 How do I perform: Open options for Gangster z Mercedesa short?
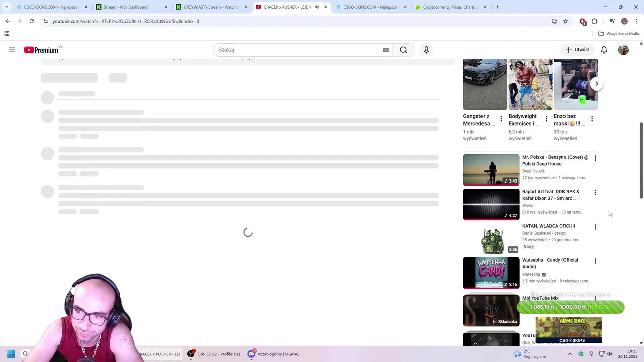pos(501,119)
